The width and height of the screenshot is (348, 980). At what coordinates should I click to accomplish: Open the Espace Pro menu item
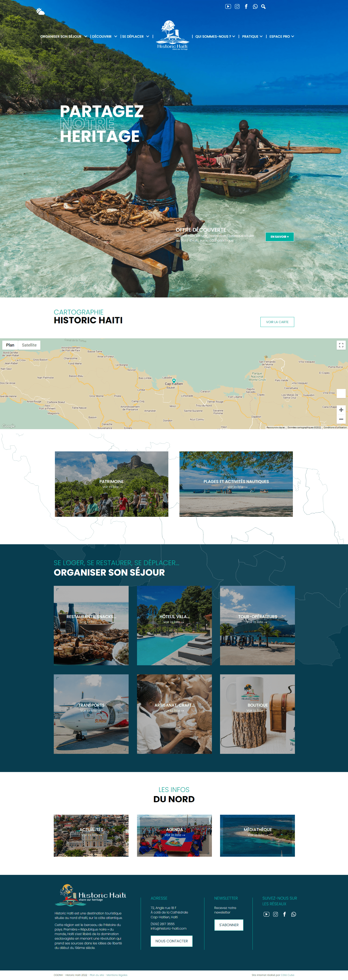(280, 37)
